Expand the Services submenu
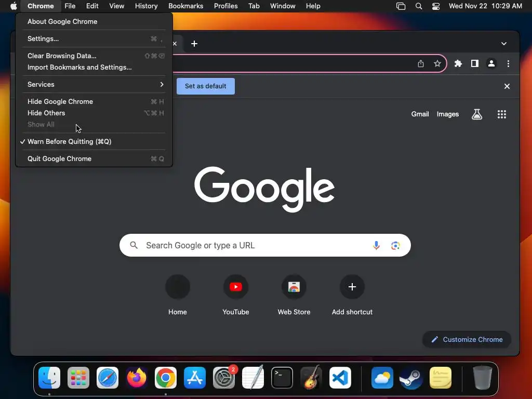 point(94,85)
